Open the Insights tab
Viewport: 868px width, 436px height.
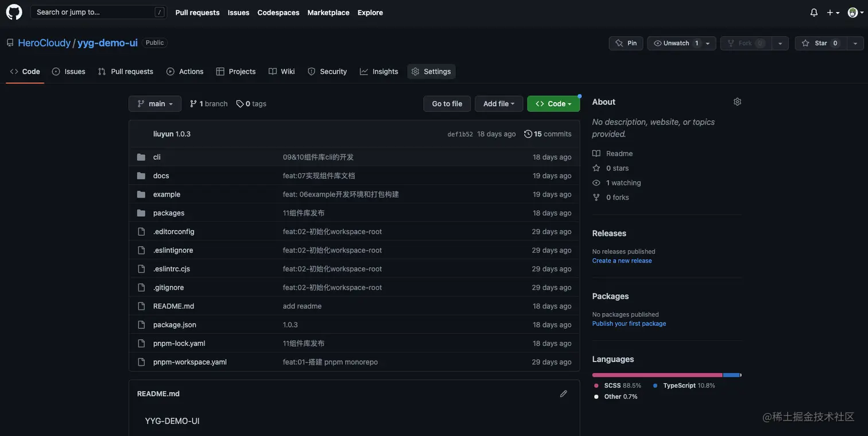379,72
